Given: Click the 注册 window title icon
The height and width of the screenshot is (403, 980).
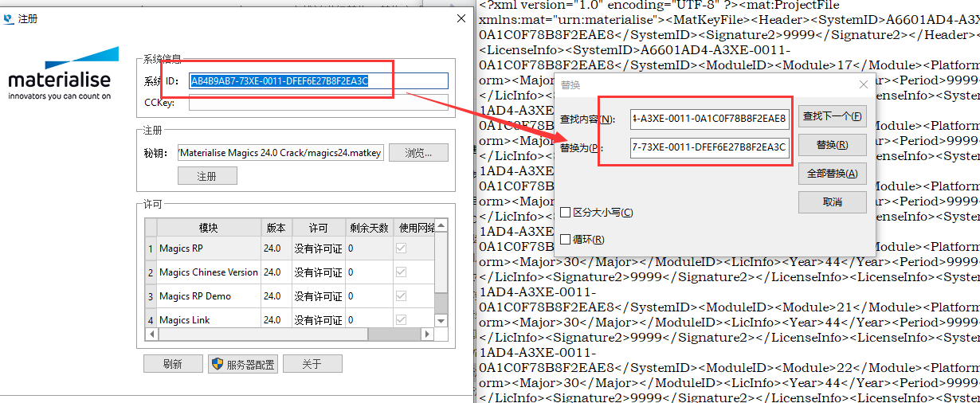Looking at the screenshot, I should pyautogui.click(x=9, y=18).
